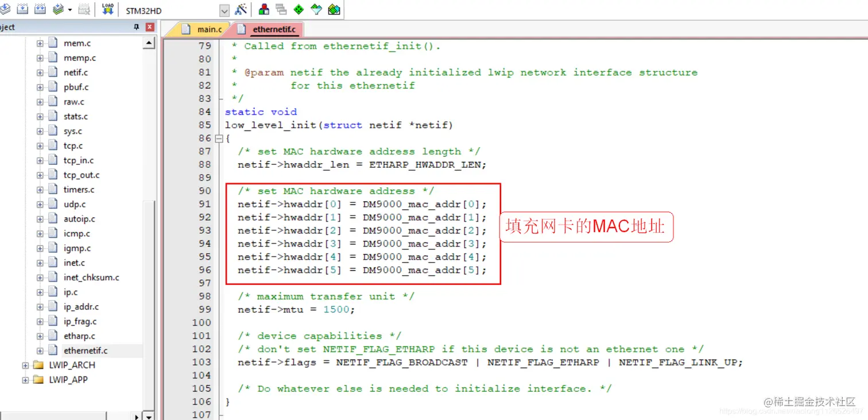Click the mtu value 1500 on line 99
868x420 pixels.
[336, 310]
